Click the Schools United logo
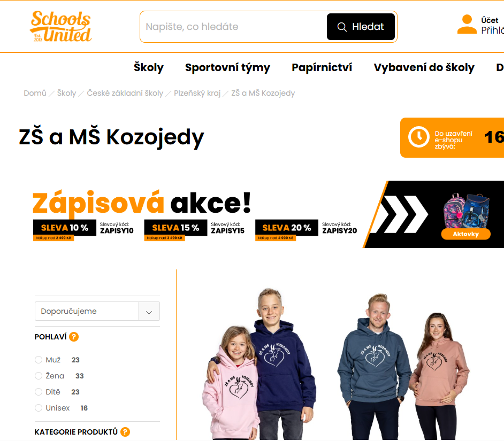This screenshot has width=504, height=441. point(61,26)
